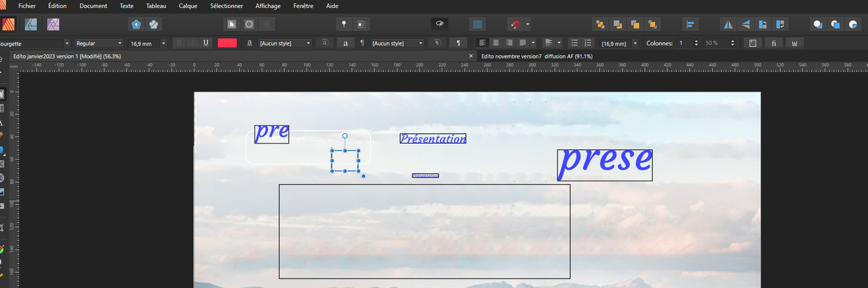The height and width of the screenshot is (288, 868).
Task: Move selection forward one icon
Action: pyautogui.click(x=635, y=24)
